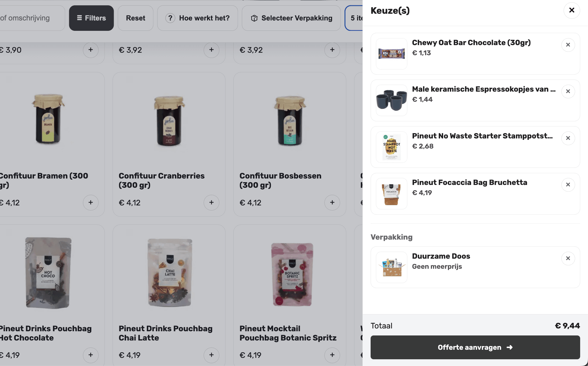
Task: Open Chewy Oat Bar Chocolate thumbnail
Action: pos(391,54)
